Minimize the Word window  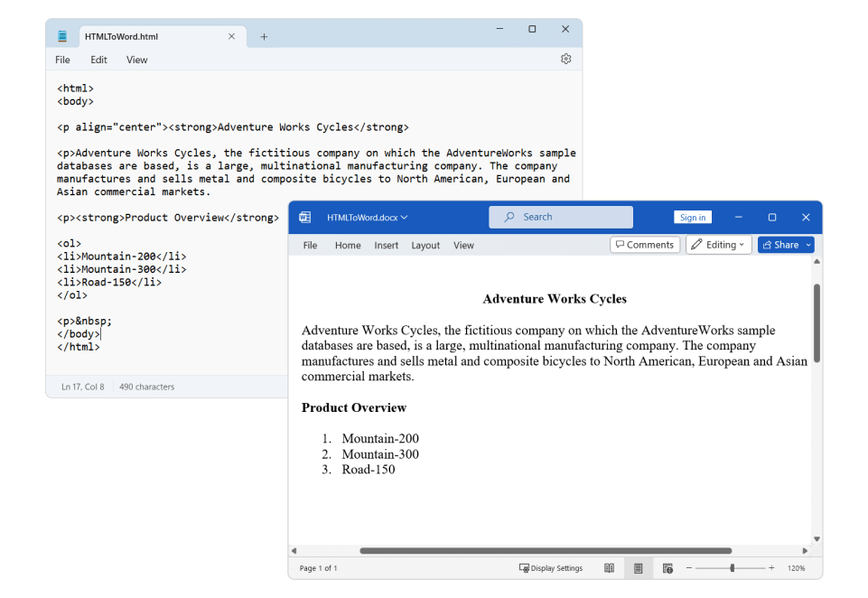tap(739, 217)
